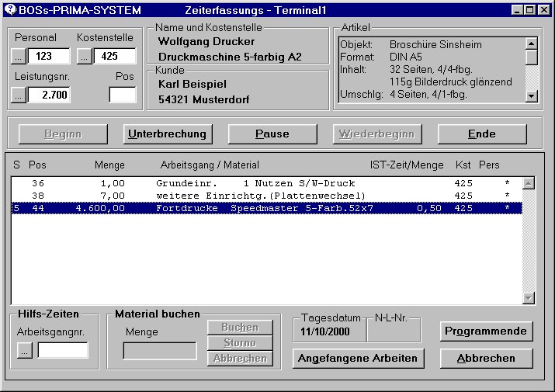Click the customer name Karl Beispiel
Screen dimensions: 555x392
click(x=193, y=85)
